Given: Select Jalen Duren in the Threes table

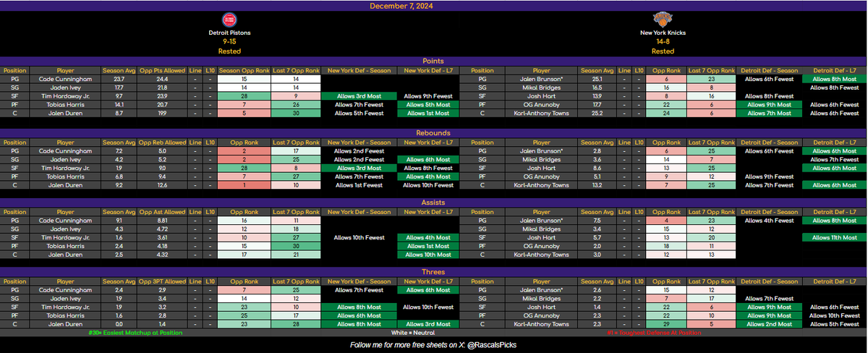Looking at the screenshot, I should pyautogui.click(x=66, y=323).
